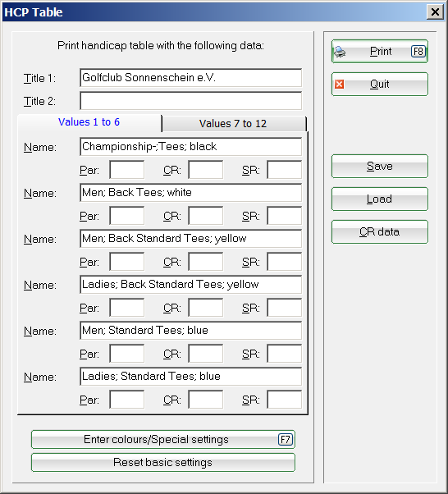This screenshot has height=494, width=448.
Task: Click SR field under Men Back Standard yellow
Action: [284, 262]
